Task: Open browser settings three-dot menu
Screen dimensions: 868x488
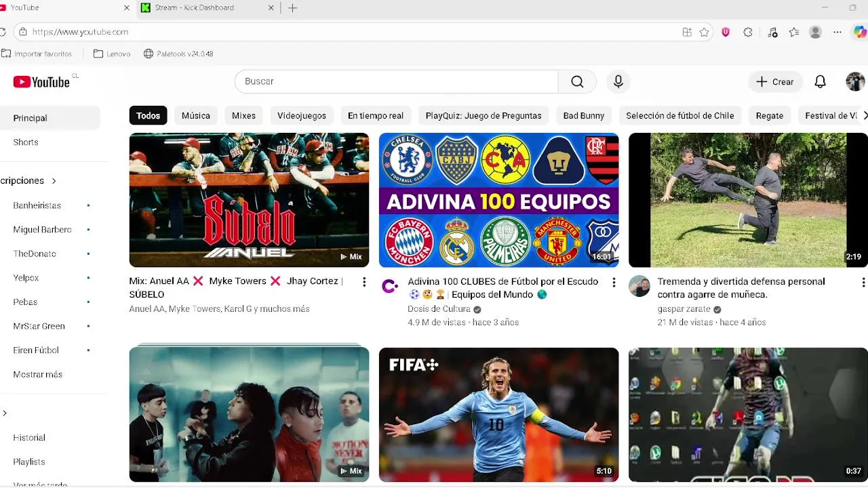Action: (x=837, y=32)
